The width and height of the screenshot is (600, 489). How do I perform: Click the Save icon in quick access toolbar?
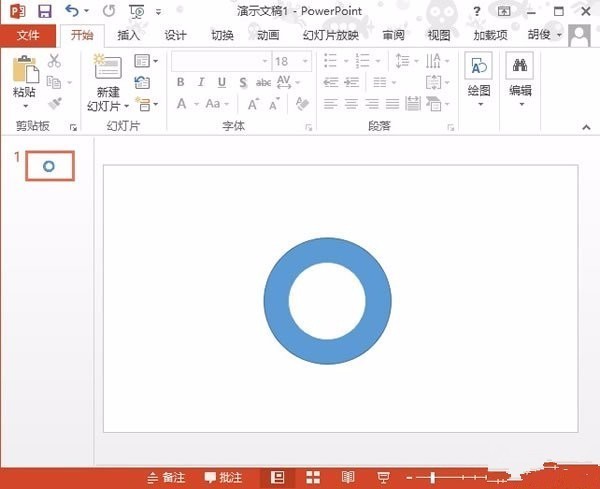tap(45, 11)
